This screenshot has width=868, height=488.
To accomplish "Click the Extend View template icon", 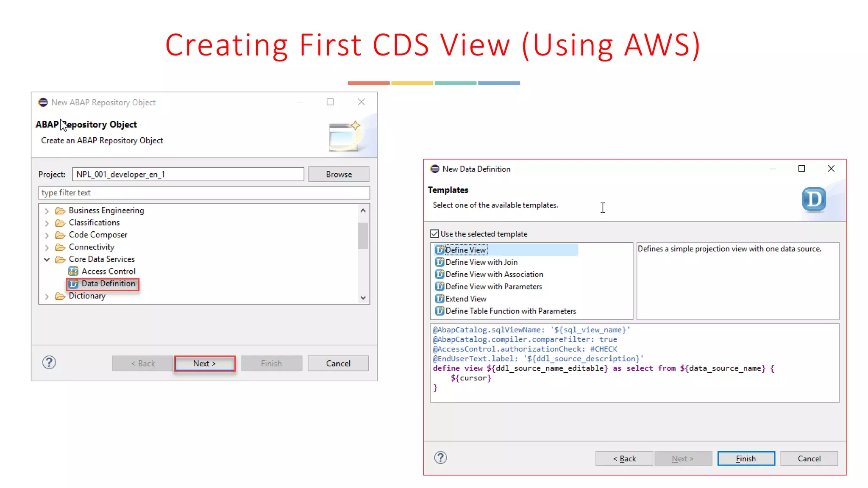I will pyautogui.click(x=440, y=299).
